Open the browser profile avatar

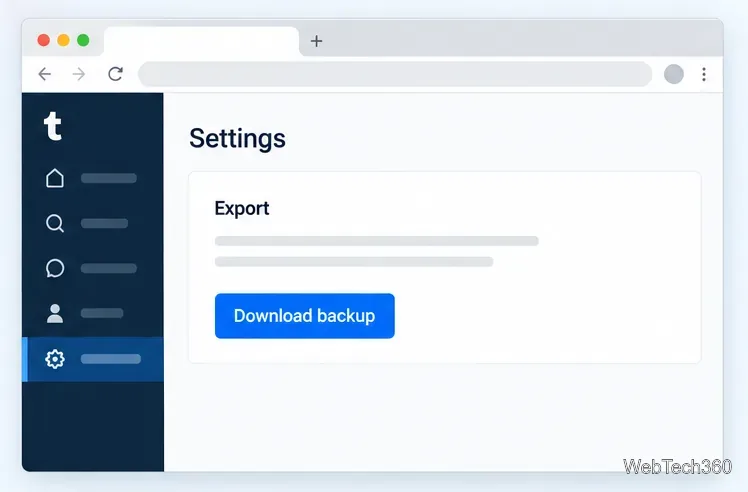pyautogui.click(x=674, y=74)
